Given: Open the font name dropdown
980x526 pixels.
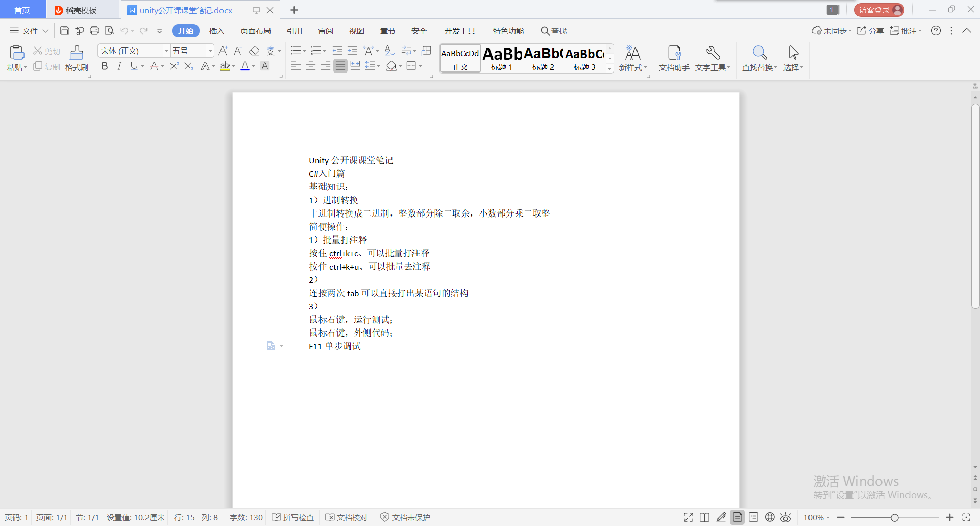Looking at the screenshot, I should pos(166,51).
